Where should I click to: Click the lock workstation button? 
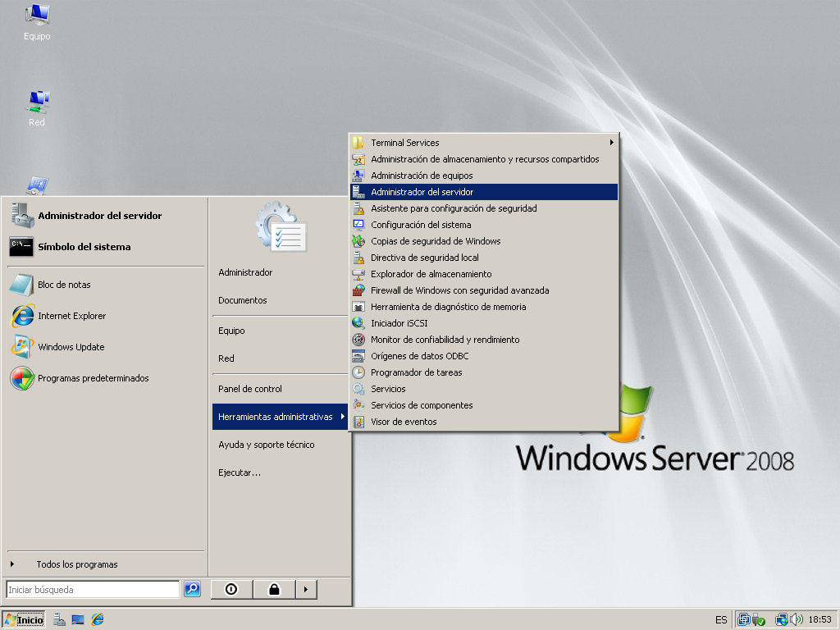(274, 589)
